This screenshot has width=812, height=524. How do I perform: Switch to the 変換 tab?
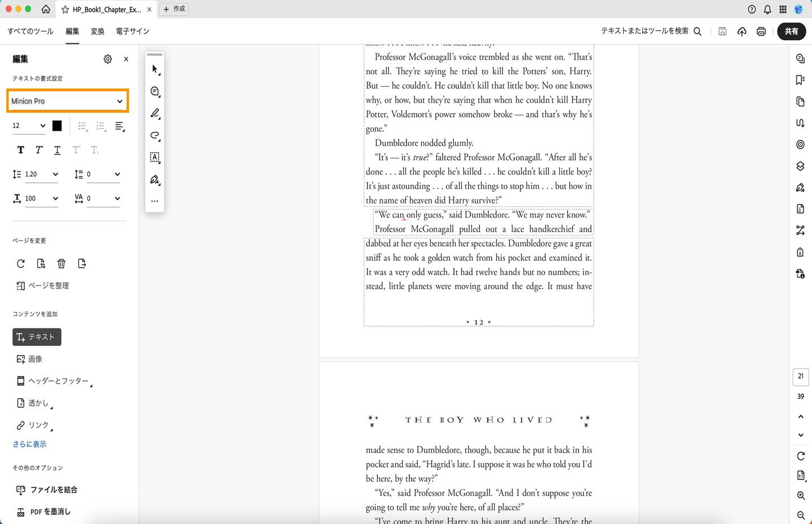point(98,32)
